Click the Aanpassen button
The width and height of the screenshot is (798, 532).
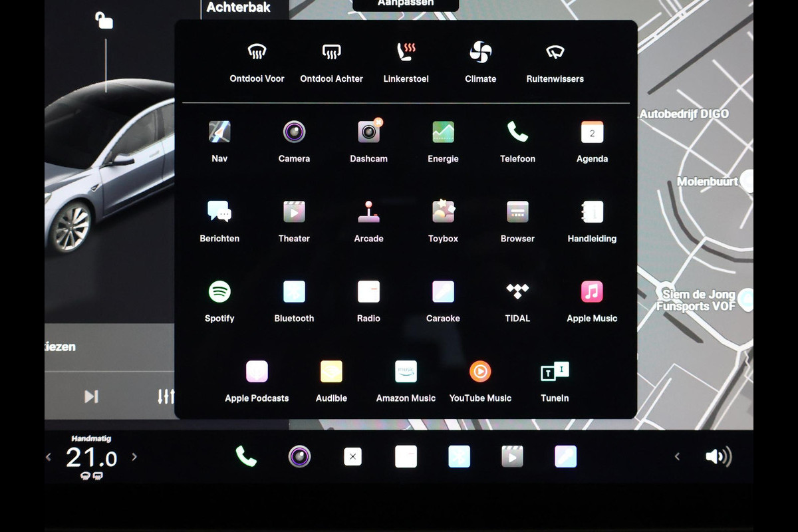[406, 4]
